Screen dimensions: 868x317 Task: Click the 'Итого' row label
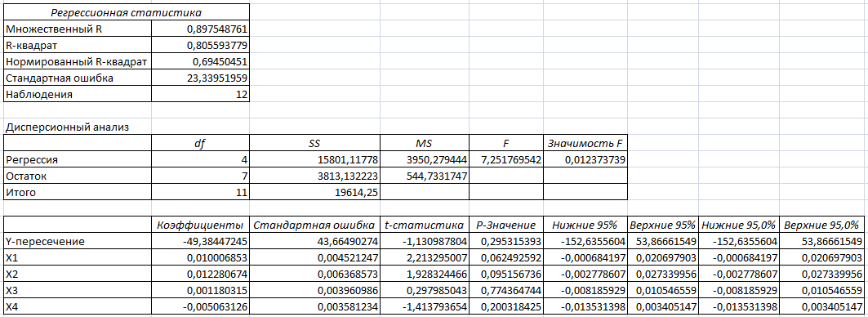[x=77, y=192]
